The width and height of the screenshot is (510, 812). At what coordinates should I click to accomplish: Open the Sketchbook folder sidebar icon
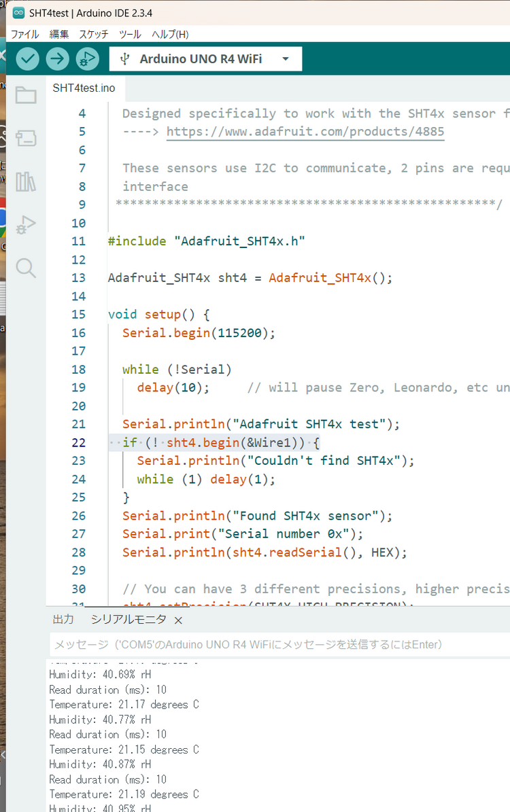pos(26,95)
